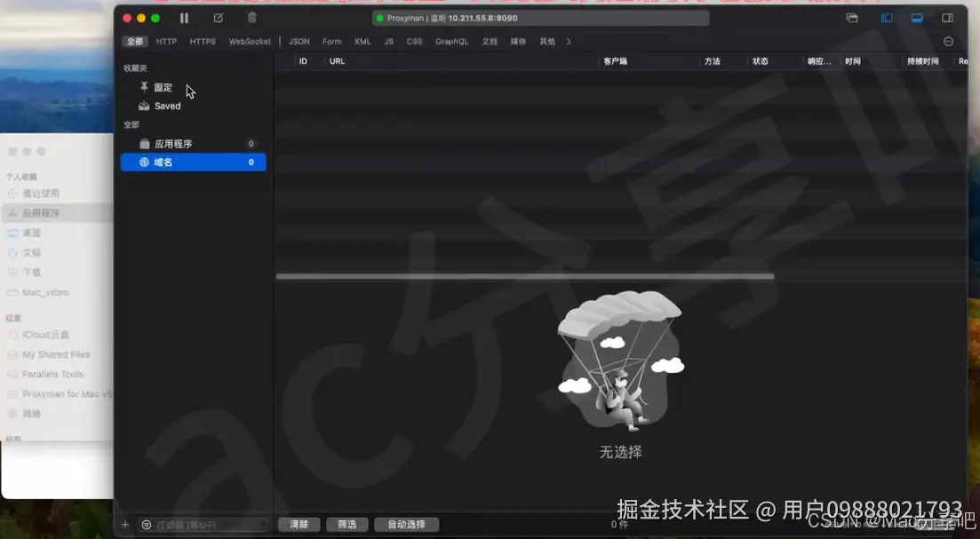
Task: Select the 域名 domain grouping icon
Action: (146, 162)
